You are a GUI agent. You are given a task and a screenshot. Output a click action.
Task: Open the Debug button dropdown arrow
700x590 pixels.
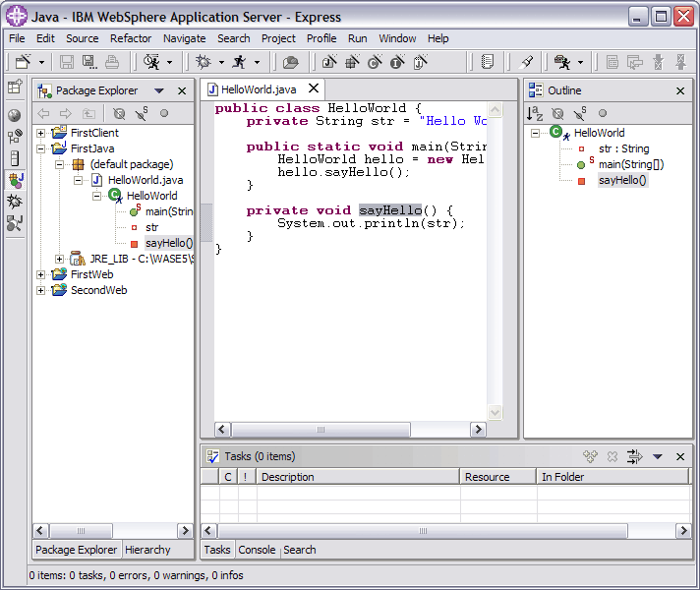click(x=221, y=63)
